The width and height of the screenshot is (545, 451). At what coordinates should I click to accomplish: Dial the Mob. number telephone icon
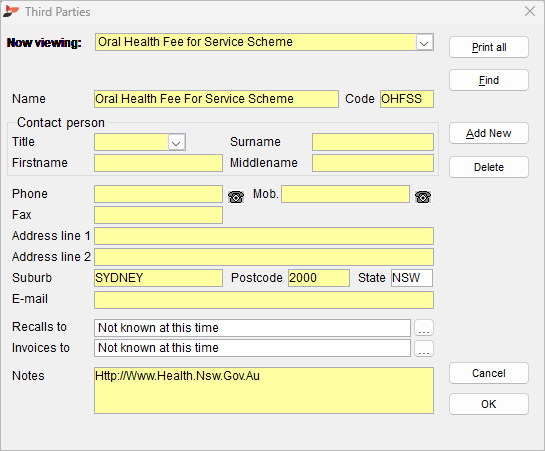coord(423,197)
